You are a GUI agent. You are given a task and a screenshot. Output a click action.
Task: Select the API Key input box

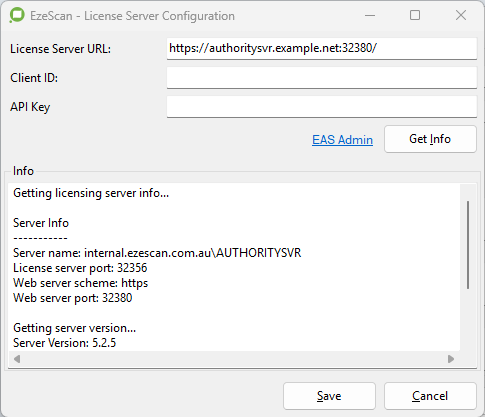(x=322, y=107)
